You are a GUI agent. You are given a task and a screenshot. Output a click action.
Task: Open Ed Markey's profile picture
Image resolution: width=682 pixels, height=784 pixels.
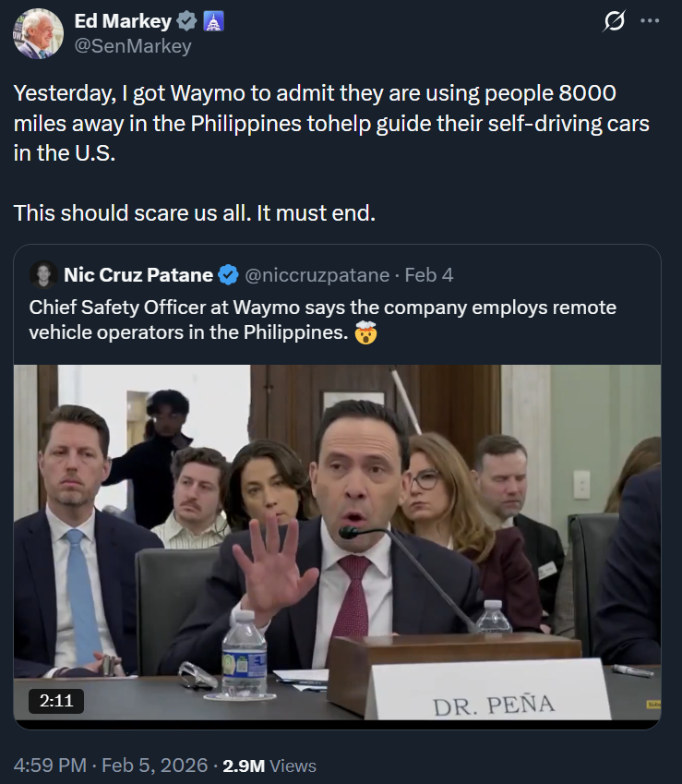[38, 33]
